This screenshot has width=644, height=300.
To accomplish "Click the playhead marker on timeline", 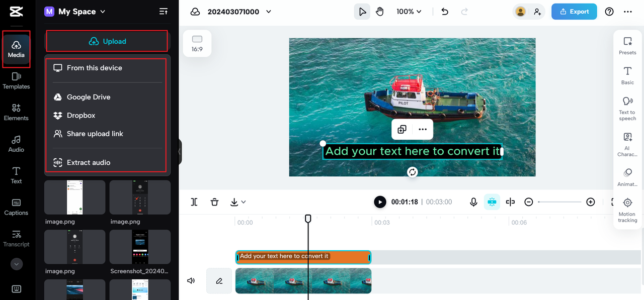I will [308, 219].
